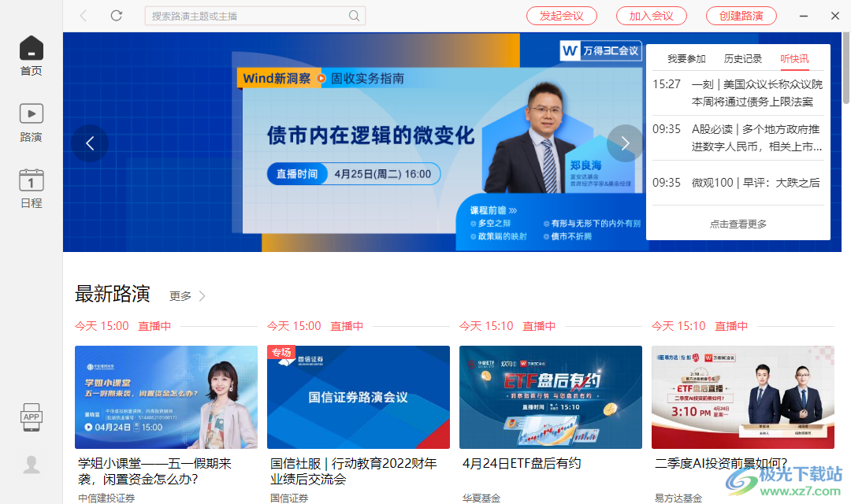851x504 pixels.
Task: Refresh the page with the reload icon
Action: [x=116, y=16]
